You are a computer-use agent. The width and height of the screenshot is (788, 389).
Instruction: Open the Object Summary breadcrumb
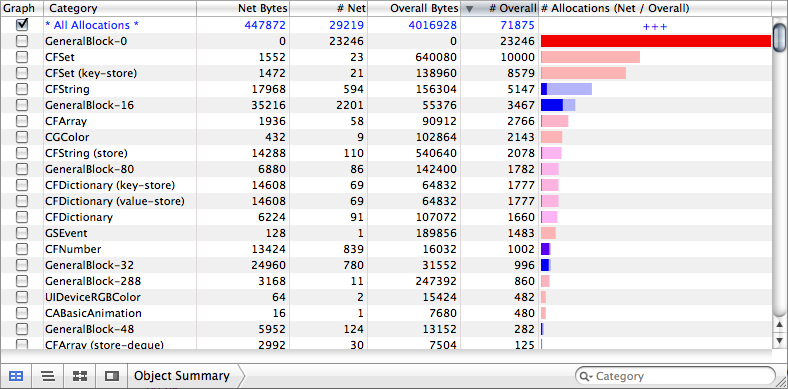click(182, 375)
